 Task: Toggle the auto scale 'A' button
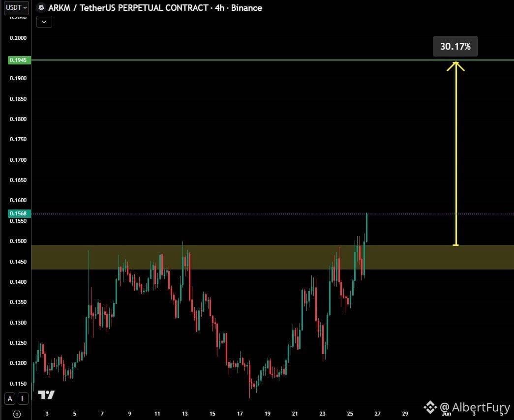click(10, 399)
